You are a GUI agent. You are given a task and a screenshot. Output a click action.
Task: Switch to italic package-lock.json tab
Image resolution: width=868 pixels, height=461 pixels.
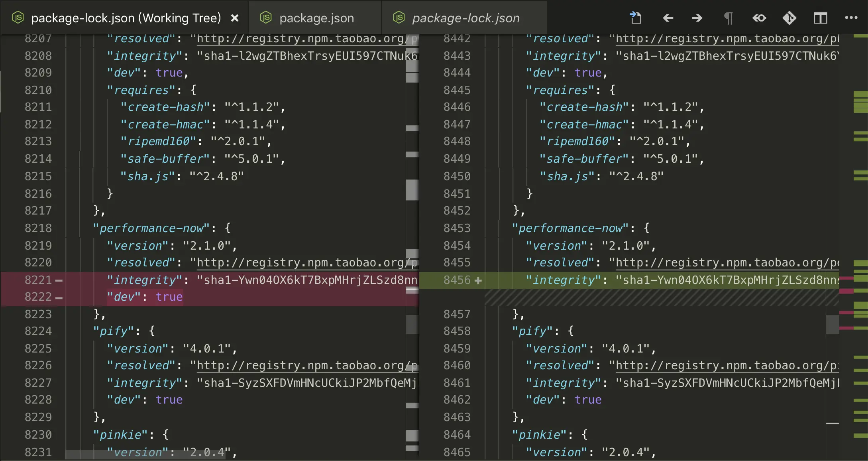[x=465, y=18]
